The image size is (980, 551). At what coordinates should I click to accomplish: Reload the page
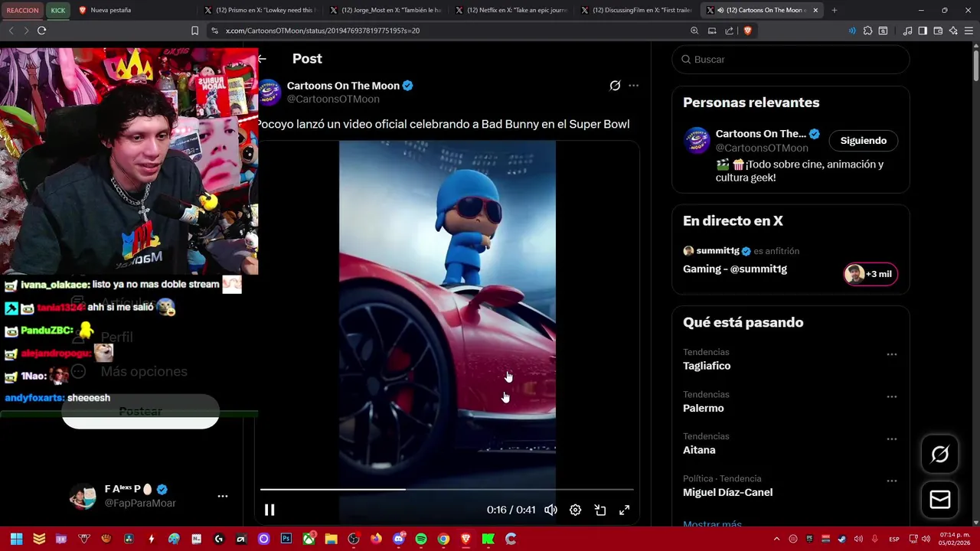[41, 31]
